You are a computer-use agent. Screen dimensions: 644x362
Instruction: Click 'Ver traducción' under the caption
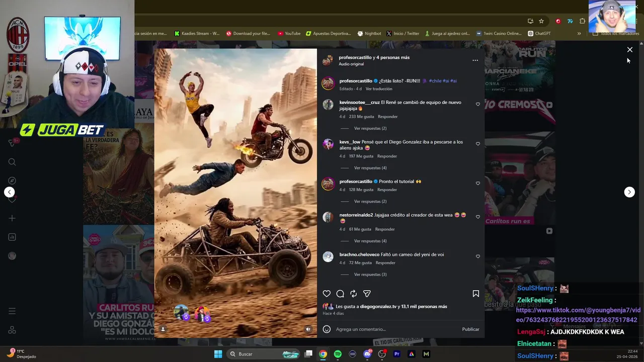pyautogui.click(x=379, y=89)
